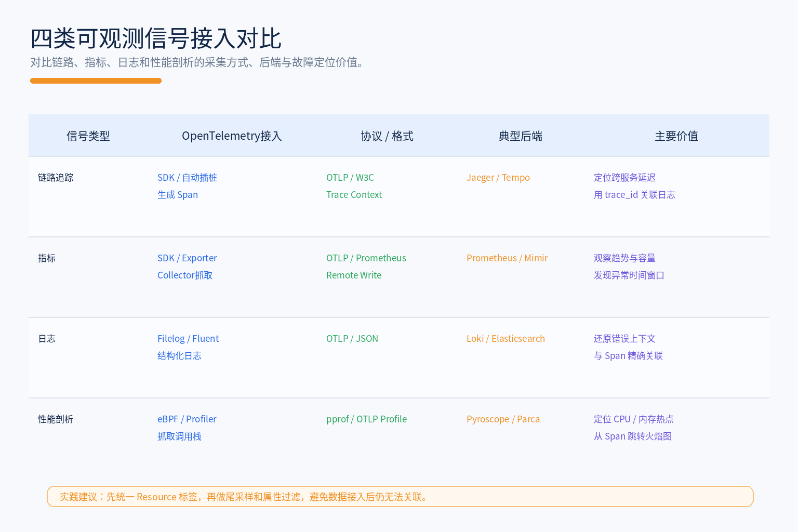Select the subtitle starting with 对比链路、指标
This screenshot has width=798, height=532.
(199, 62)
